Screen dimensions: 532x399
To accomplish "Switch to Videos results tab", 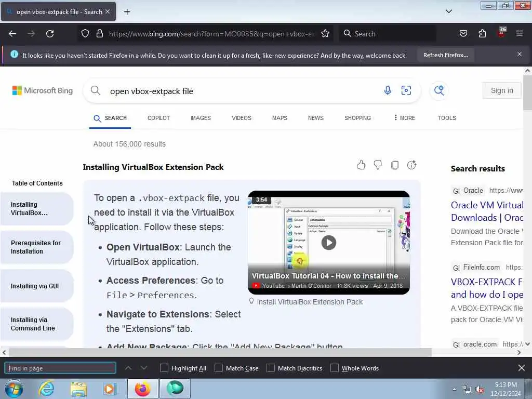I will pos(241,118).
